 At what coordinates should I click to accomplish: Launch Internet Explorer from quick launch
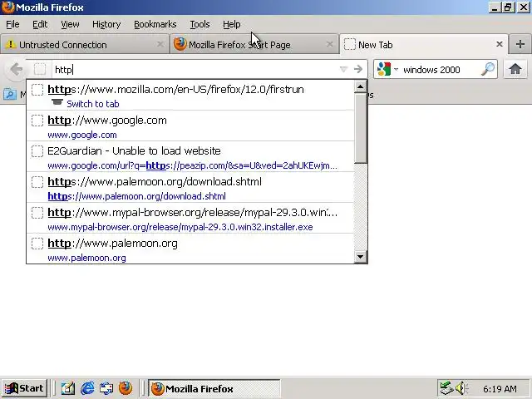point(87,388)
